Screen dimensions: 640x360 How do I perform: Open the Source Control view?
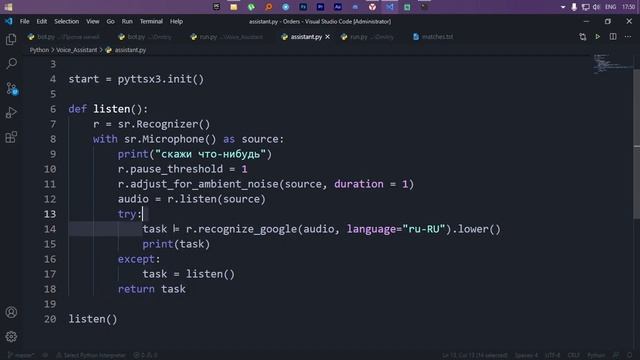(x=11, y=88)
